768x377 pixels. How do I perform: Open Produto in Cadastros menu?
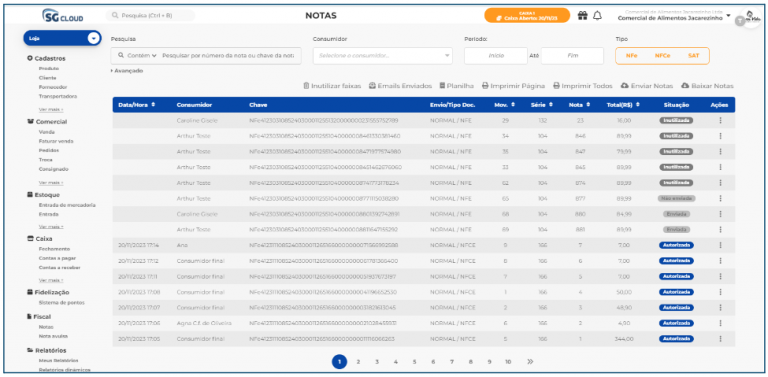[x=48, y=69]
